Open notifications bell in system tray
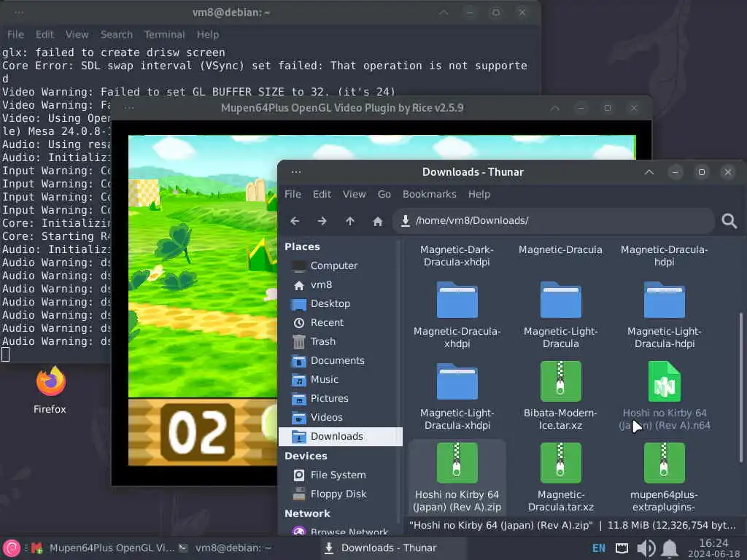The width and height of the screenshot is (747, 560). coord(670,548)
